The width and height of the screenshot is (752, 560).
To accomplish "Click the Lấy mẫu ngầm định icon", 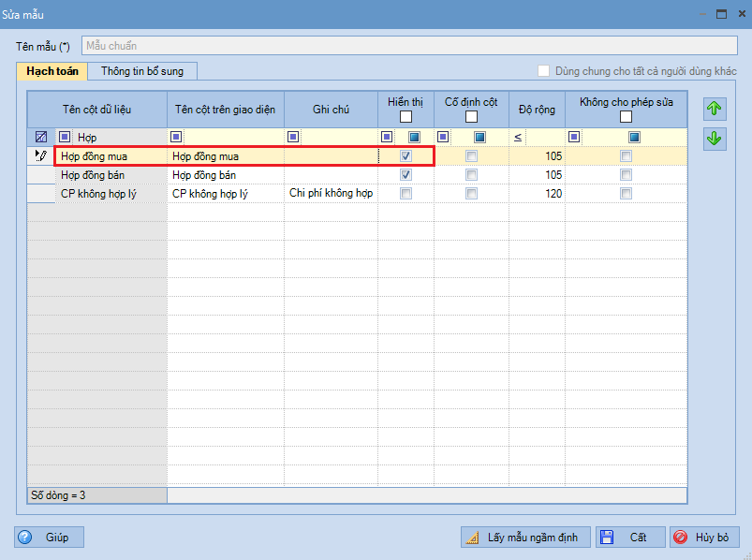I will [473, 538].
